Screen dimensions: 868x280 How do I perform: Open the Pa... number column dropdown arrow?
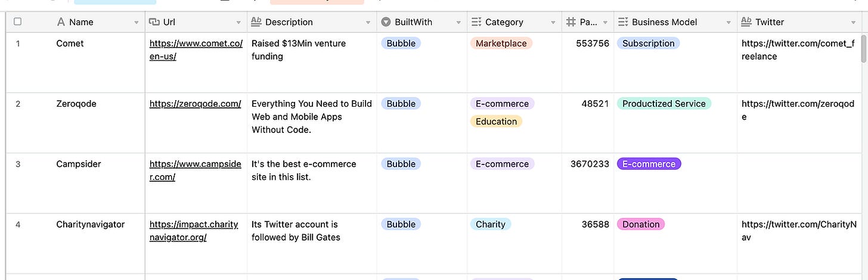tap(605, 23)
